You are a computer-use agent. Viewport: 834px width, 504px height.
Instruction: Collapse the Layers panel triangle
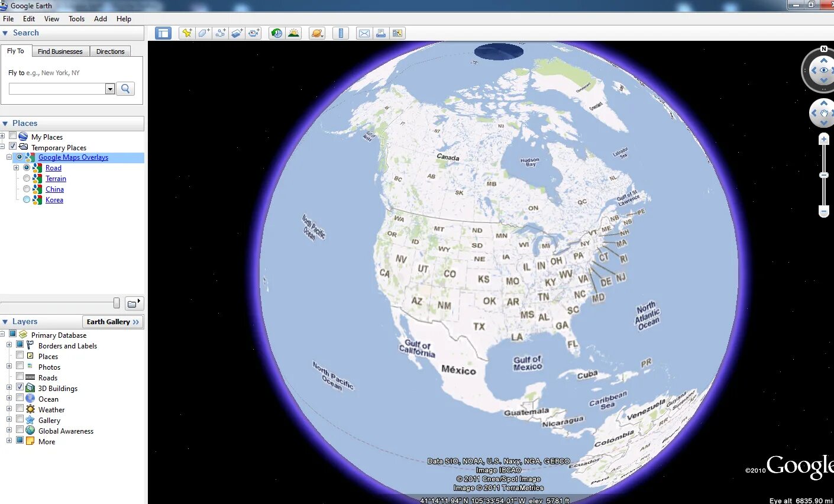(5, 322)
